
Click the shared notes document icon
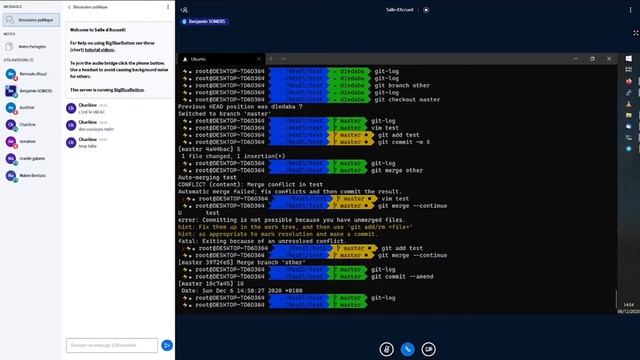[x=9, y=47]
